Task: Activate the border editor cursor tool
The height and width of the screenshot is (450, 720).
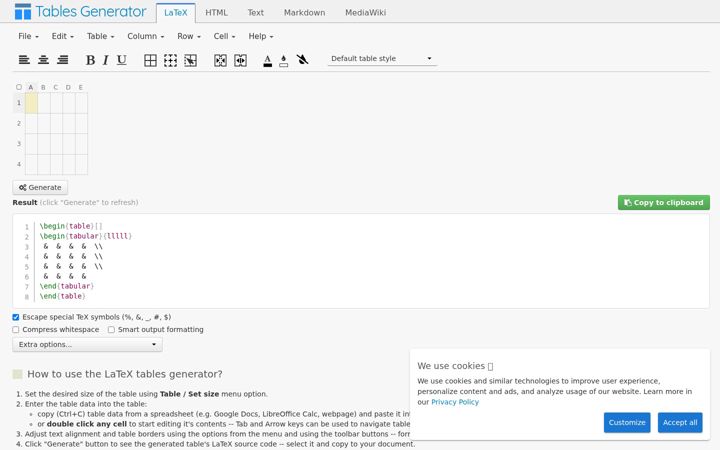Action: pos(191,60)
